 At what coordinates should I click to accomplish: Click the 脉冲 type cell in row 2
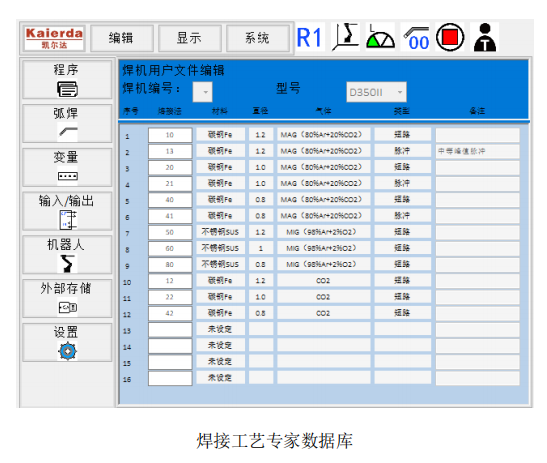403,151
